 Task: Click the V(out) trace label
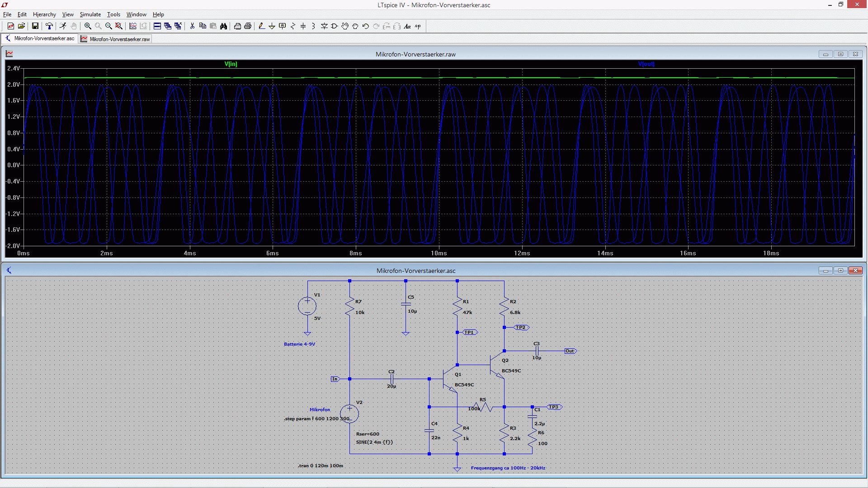pyautogui.click(x=646, y=64)
